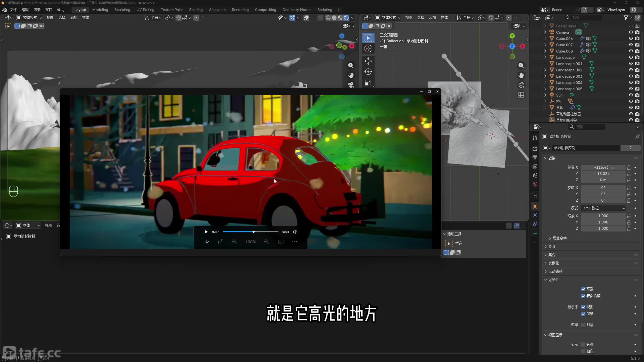This screenshot has width=644, height=362.
Task: Switch perspective/orthographic grid icon in right viewport
Action: click(x=521, y=95)
